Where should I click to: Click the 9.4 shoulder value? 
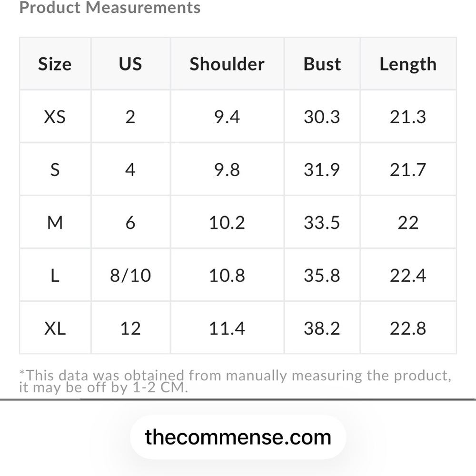pos(227,117)
